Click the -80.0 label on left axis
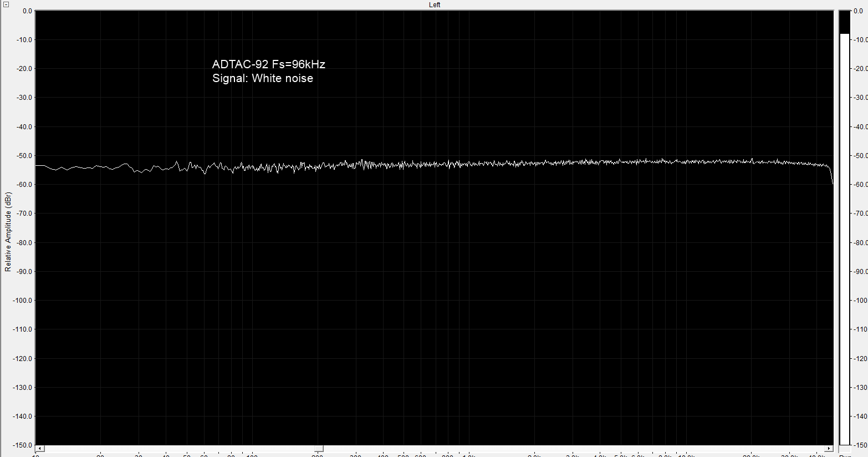Image resolution: width=868 pixels, height=457 pixels. [25, 243]
